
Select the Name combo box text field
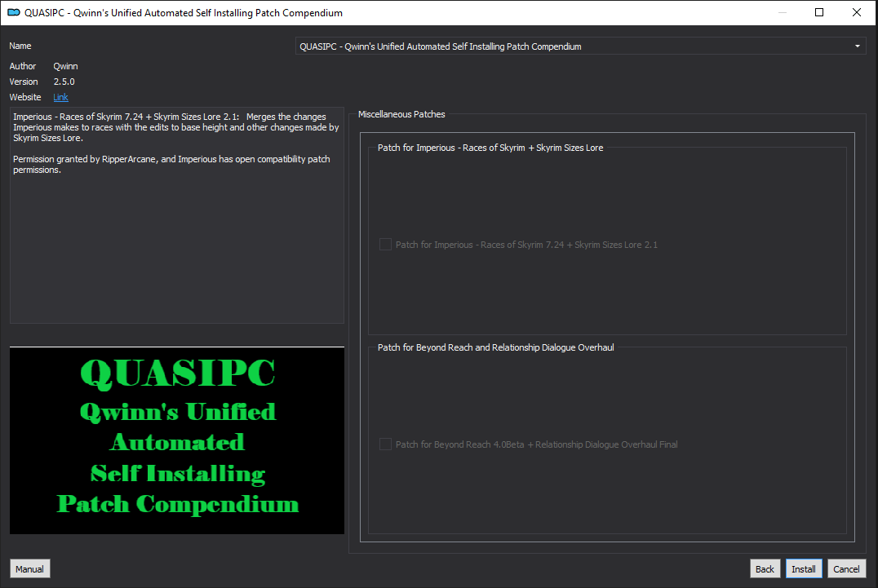click(581, 46)
